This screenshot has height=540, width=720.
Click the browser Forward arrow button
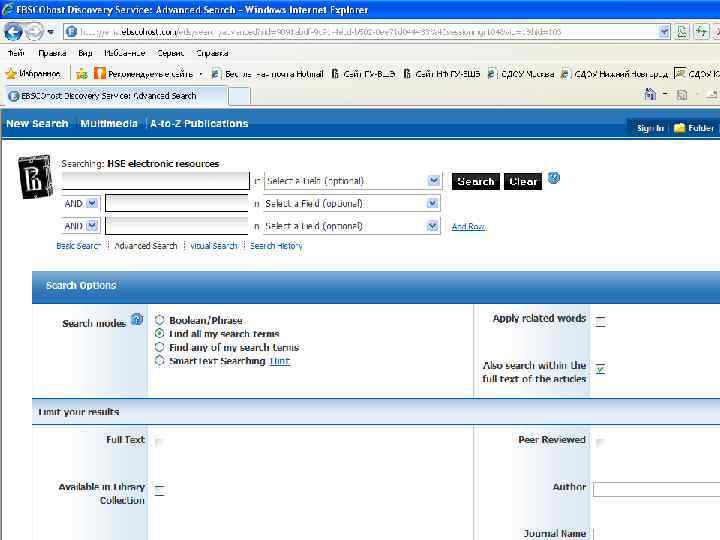point(34,32)
